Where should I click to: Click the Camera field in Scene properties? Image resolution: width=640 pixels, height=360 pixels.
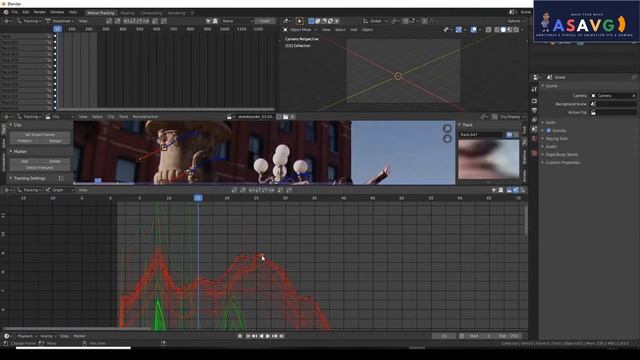point(613,96)
